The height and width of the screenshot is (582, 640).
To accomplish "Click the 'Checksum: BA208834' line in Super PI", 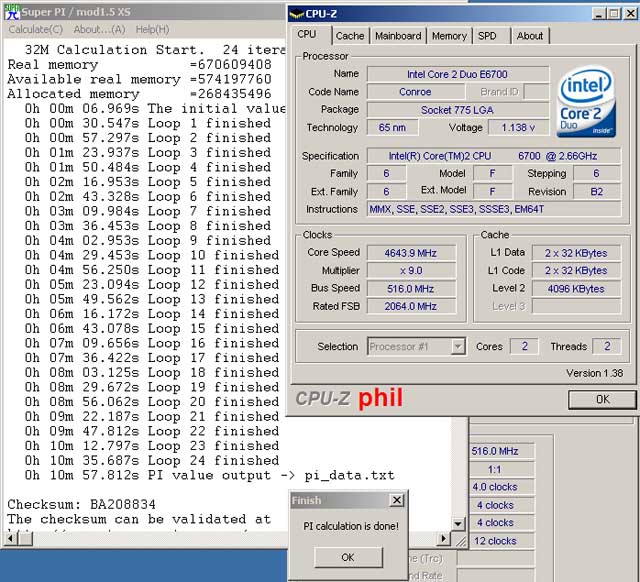I will click(82, 504).
